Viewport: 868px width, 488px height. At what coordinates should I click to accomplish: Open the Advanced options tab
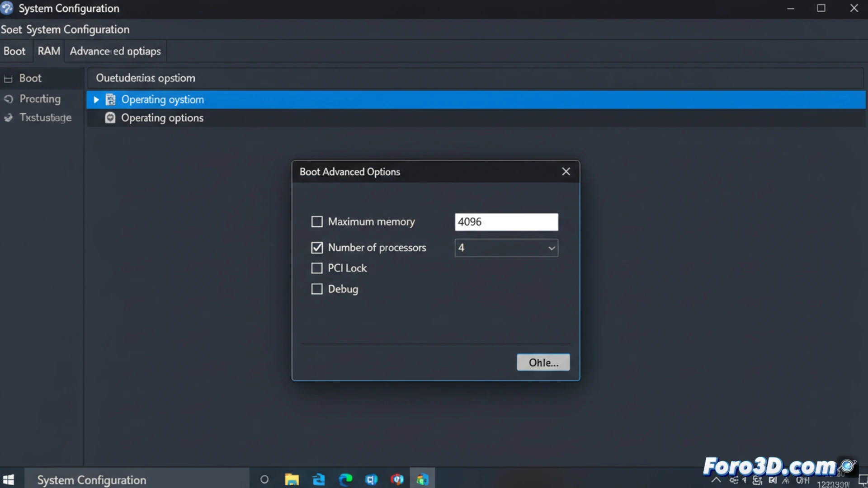115,51
